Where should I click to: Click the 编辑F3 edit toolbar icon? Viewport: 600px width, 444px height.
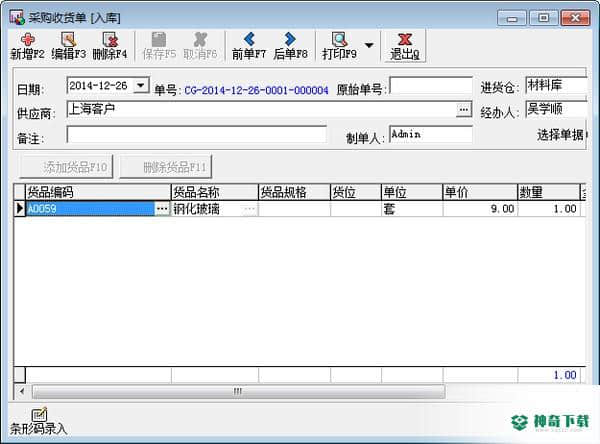pos(68,46)
